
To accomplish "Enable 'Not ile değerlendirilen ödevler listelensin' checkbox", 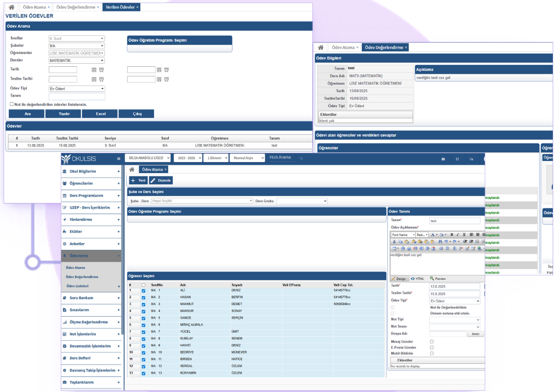I will [x=12, y=104].
